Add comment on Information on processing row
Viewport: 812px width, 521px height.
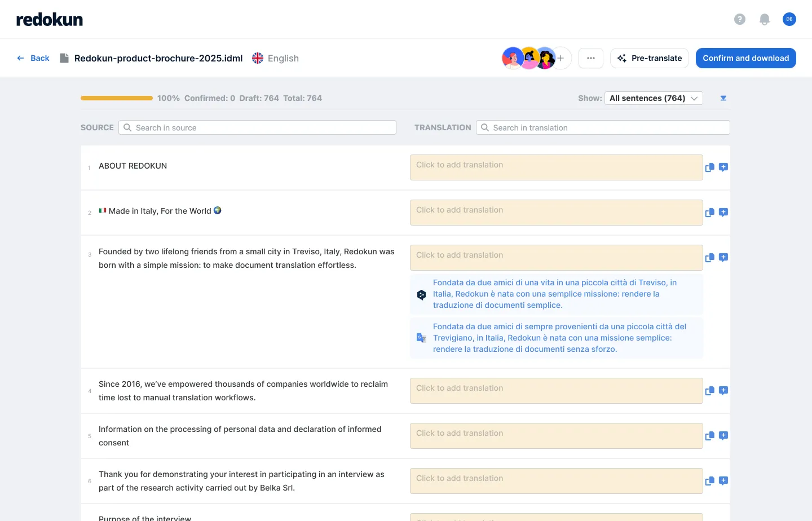click(723, 436)
